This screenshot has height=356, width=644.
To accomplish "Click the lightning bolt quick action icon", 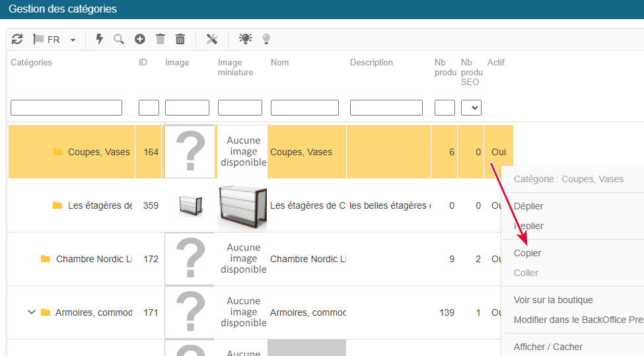I will pos(100,40).
